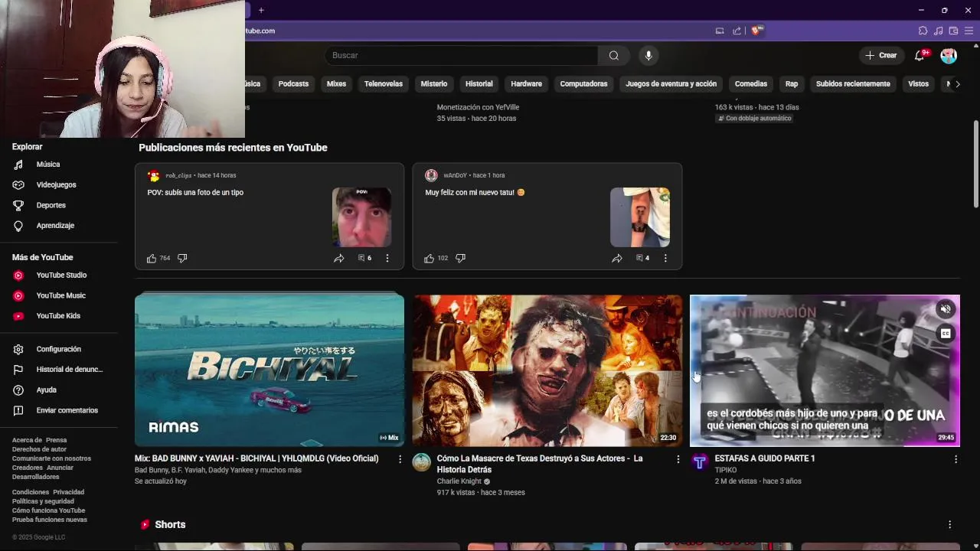This screenshot has width=980, height=551.
Task: Open Shorts section options menu
Action: tap(949, 524)
